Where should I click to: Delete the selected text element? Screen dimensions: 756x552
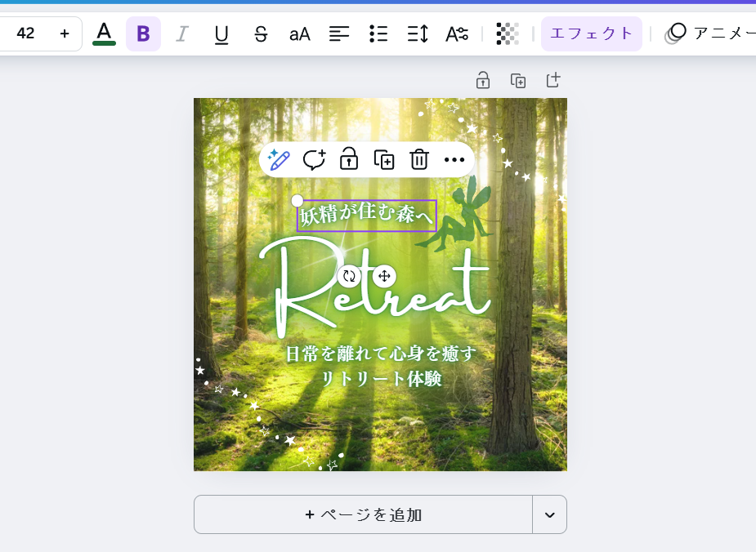(x=419, y=159)
